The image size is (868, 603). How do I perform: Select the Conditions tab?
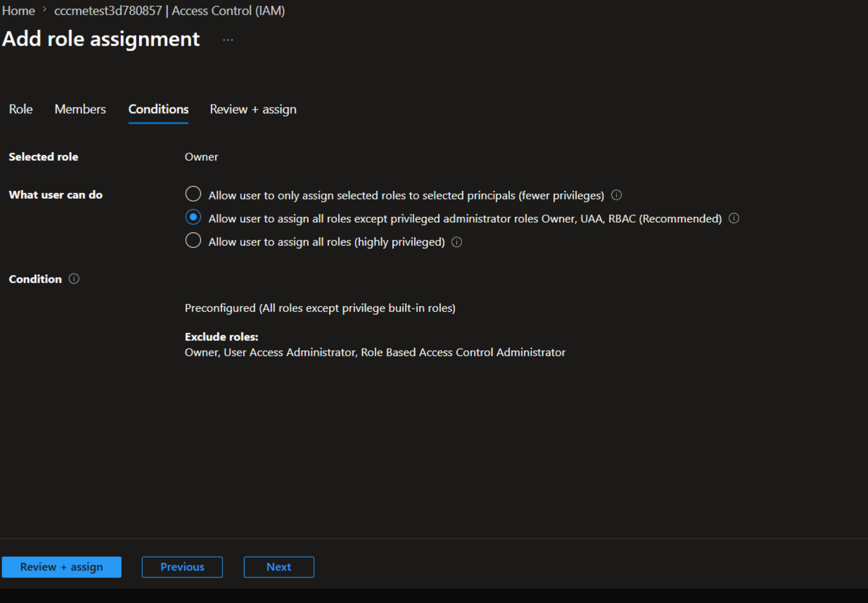coord(159,109)
